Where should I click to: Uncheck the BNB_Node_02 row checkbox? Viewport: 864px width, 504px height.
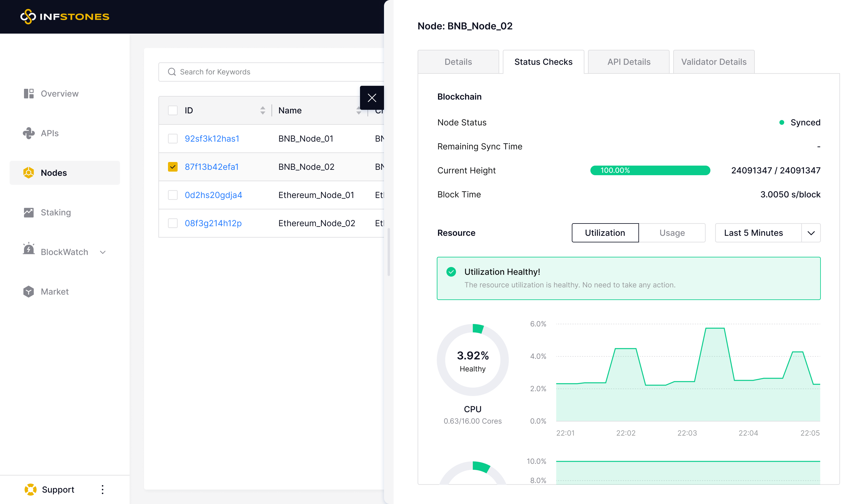click(x=173, y=167)
